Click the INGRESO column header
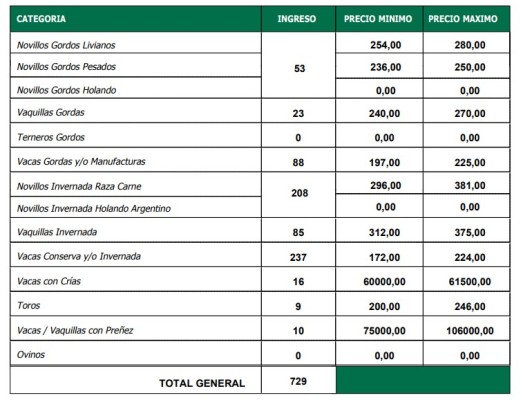 [299, 19]
